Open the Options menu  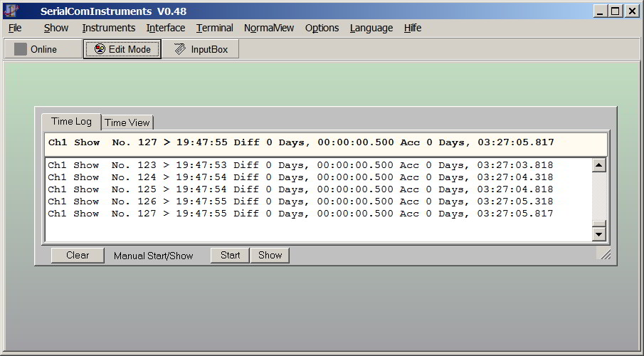tap(322, 28)
